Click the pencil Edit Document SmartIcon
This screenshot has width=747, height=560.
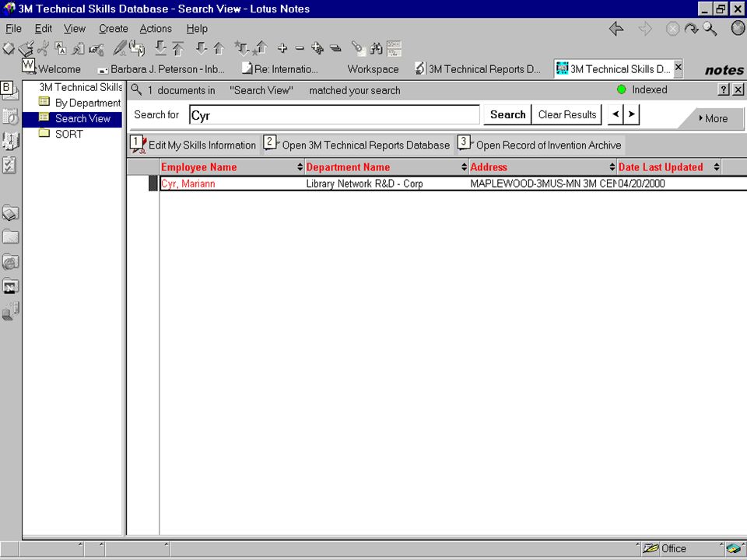tap(120, 48)
